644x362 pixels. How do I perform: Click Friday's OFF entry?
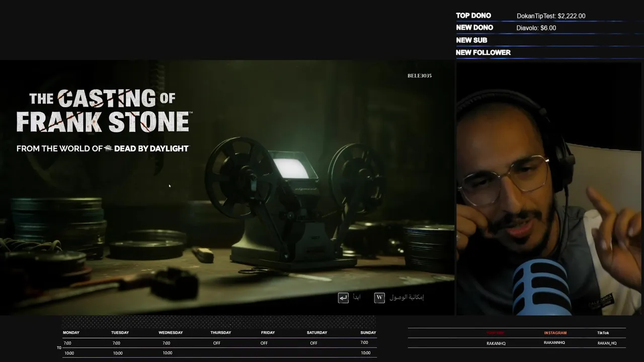coord(264,343)
